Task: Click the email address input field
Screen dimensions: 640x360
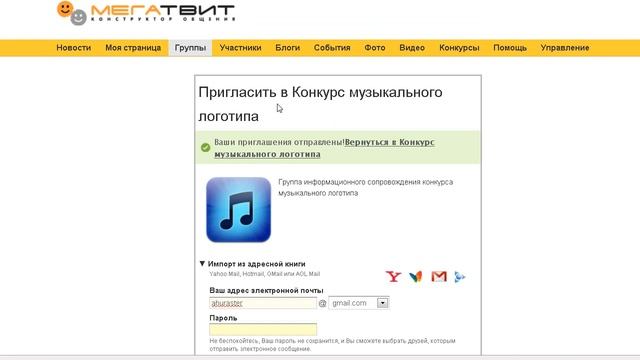Action: pyautogui.click(x=263, y=303)
